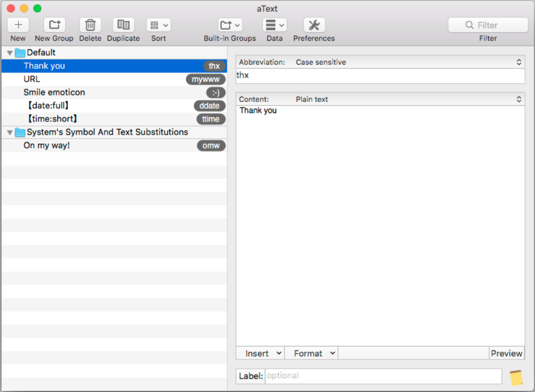Open the Built-in Groups dropdown
The image size is (535, 392).
[x=230, y=25]
